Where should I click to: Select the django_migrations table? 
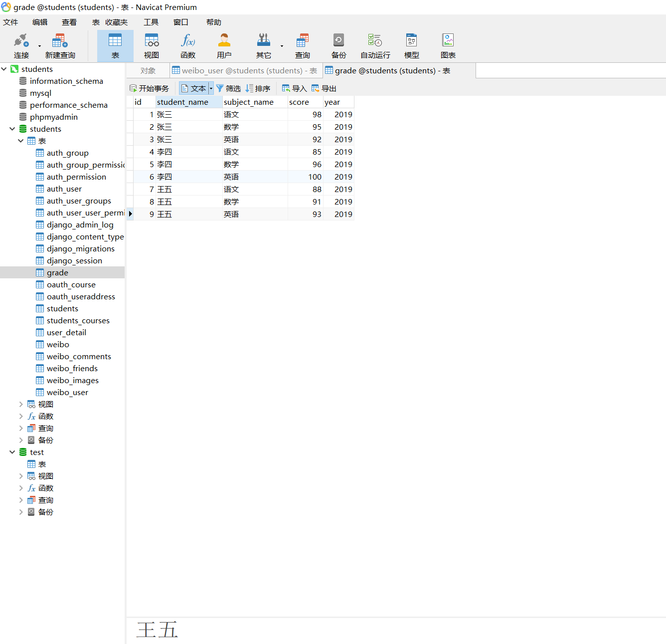80,248
